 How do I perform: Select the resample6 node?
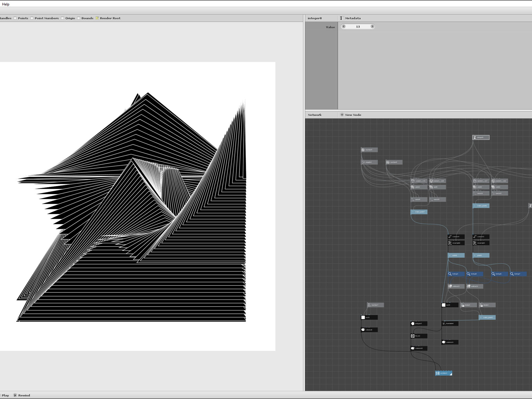(456, 243)
